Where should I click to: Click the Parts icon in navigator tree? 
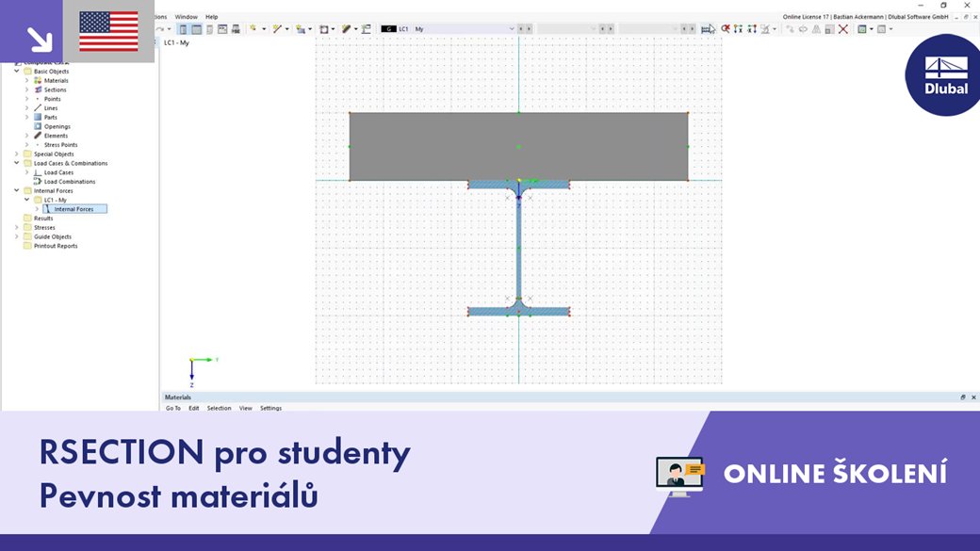coord(38,117)
